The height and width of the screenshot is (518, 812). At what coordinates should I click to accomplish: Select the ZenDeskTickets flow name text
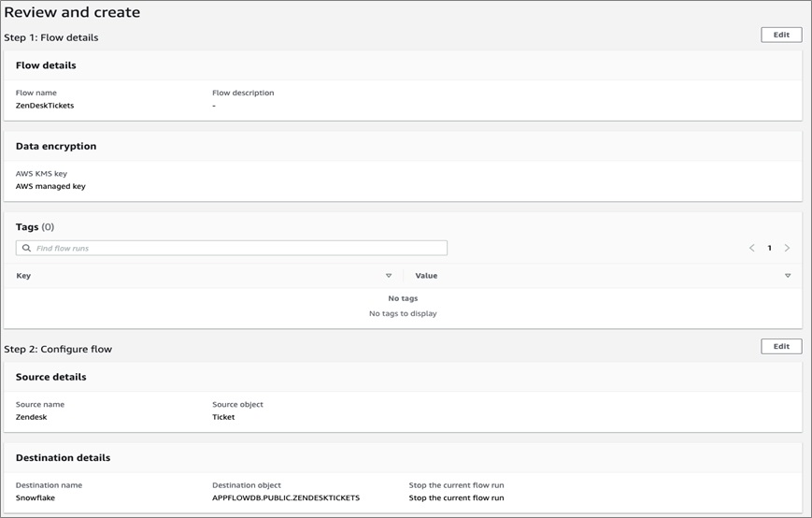[x=45, y=106]
